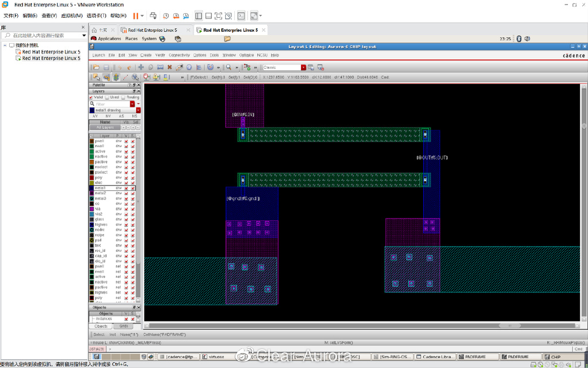Expand the first toolbar overflow chevron after Align
Viewport: 588px width, 368px height.
(x=218, y=68)
